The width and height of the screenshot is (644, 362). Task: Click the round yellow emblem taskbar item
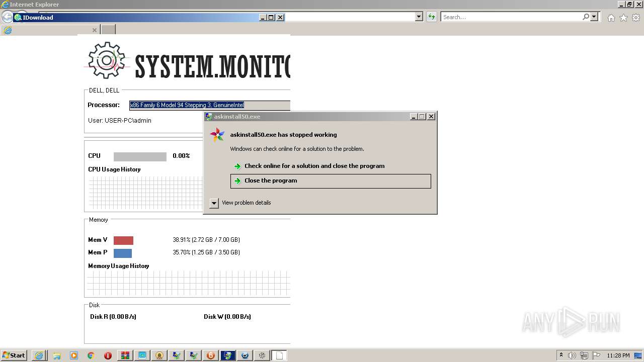(159, 355)
